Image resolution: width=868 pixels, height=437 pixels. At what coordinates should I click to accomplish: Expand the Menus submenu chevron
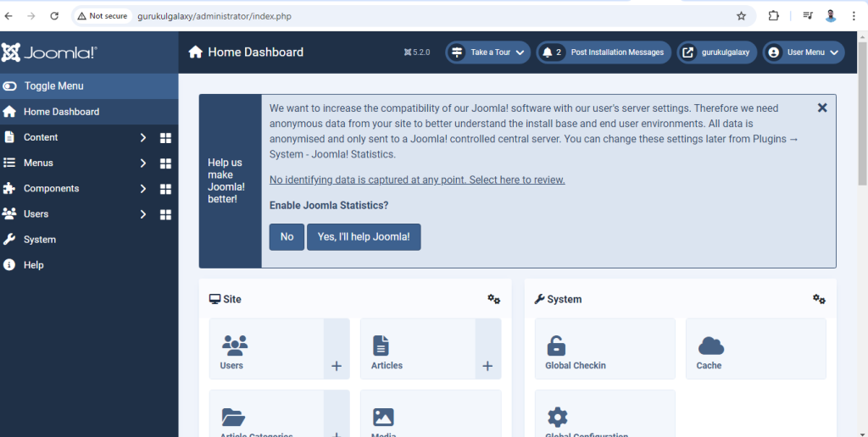click(142, 163)
